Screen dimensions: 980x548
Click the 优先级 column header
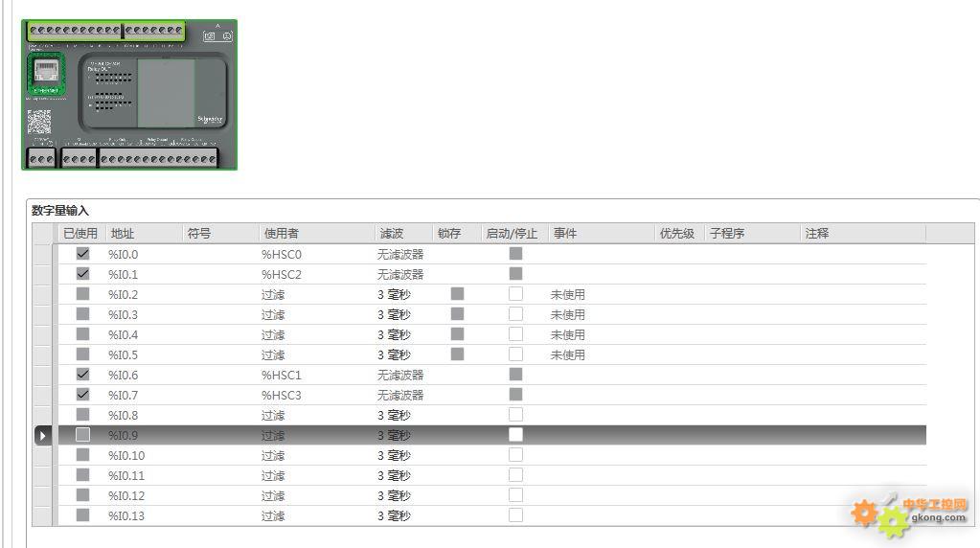point(679,234)
